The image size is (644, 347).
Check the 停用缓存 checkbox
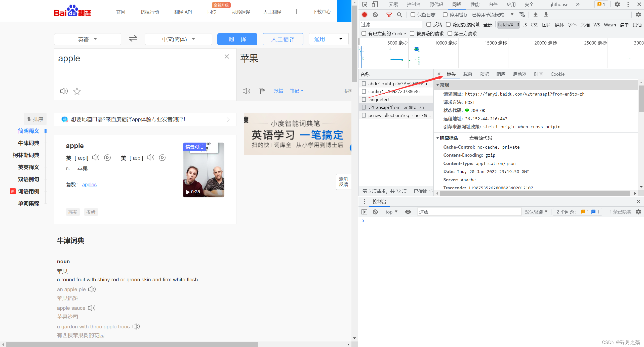445,15
